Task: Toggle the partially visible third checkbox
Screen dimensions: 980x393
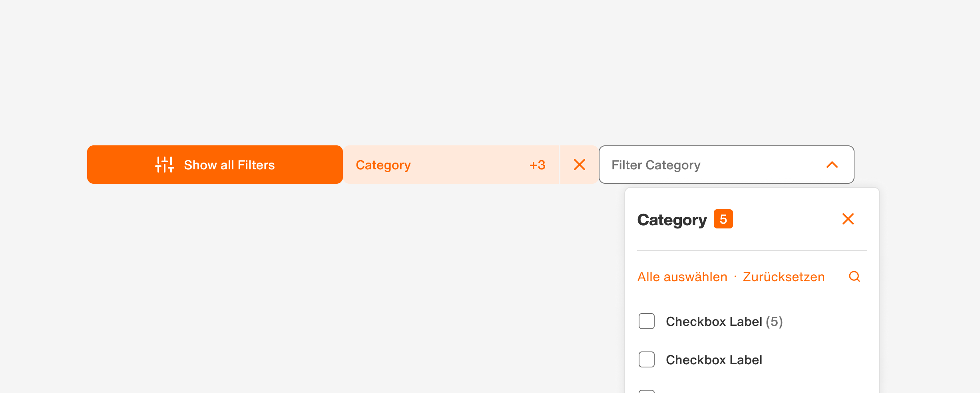Action: tap(646, 391)
